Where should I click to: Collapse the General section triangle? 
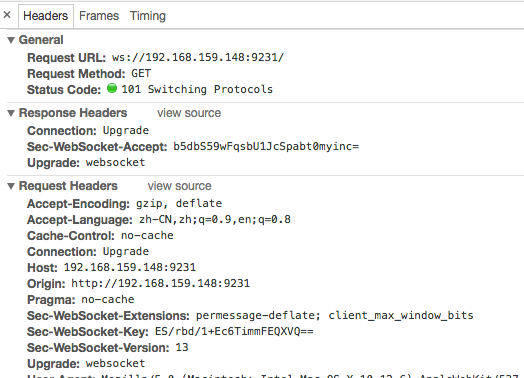[11, 40]
